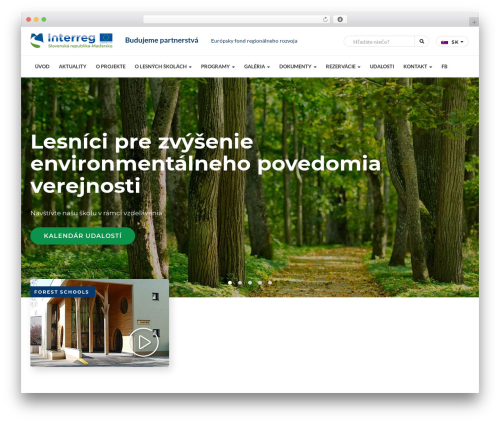Viewport: 500px width, 423px height.
Task: Close the browser window with red button
Action: click(29, 20)
